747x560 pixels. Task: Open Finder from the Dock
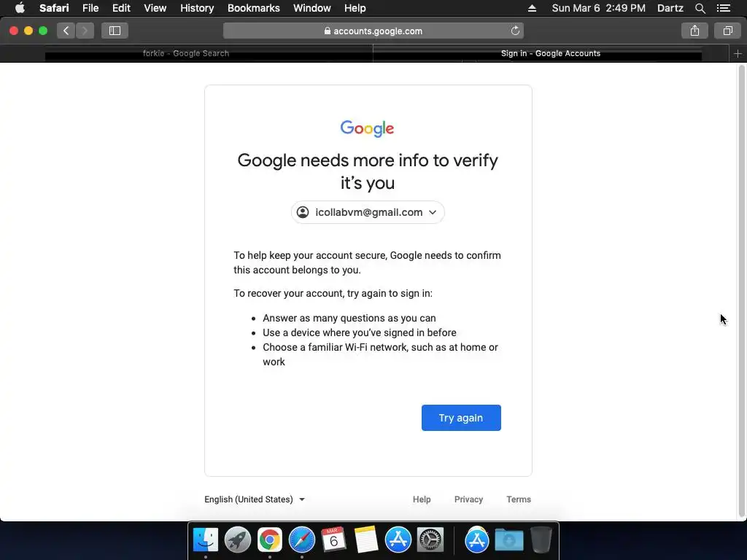pyautogui.click(x=206, y=540)
